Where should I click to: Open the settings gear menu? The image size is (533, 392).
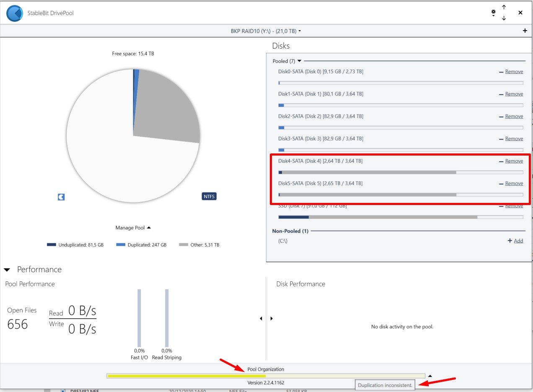tap(494, 13)
